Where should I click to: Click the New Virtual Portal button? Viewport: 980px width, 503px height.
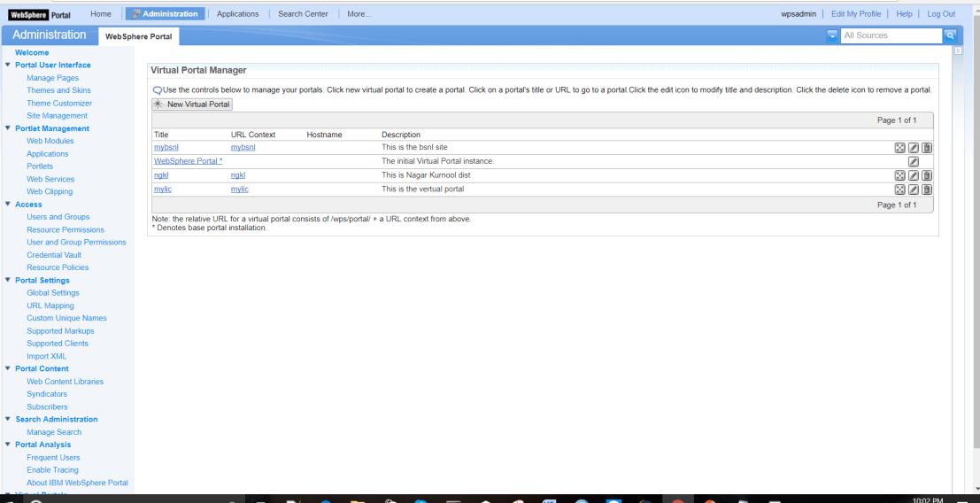pyautogui.click(x=192, y=104)
